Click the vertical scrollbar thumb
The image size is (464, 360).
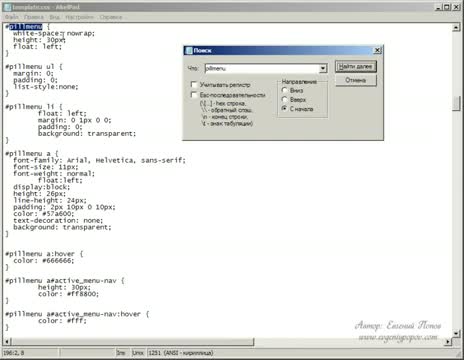(456, 103)
